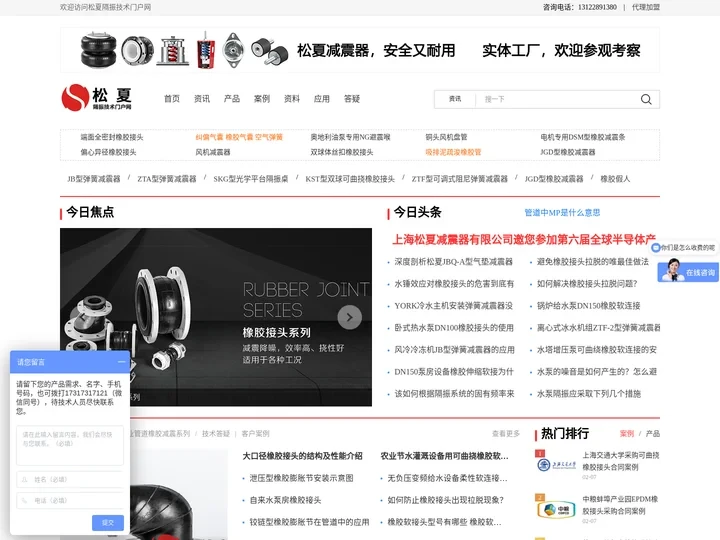Image resolution: width=720 pixels, height=540 pixels.
Task: Open the 上海交通大学 case thumbnail
Action: pyautogui.click(x=556, y=465)
